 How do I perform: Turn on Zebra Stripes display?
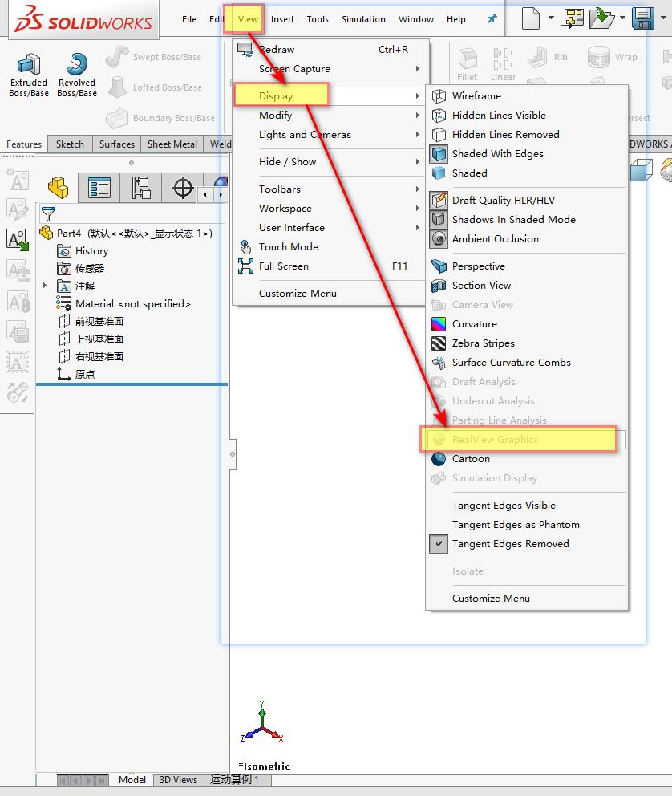pyautogui.click(x=483, y=343)
